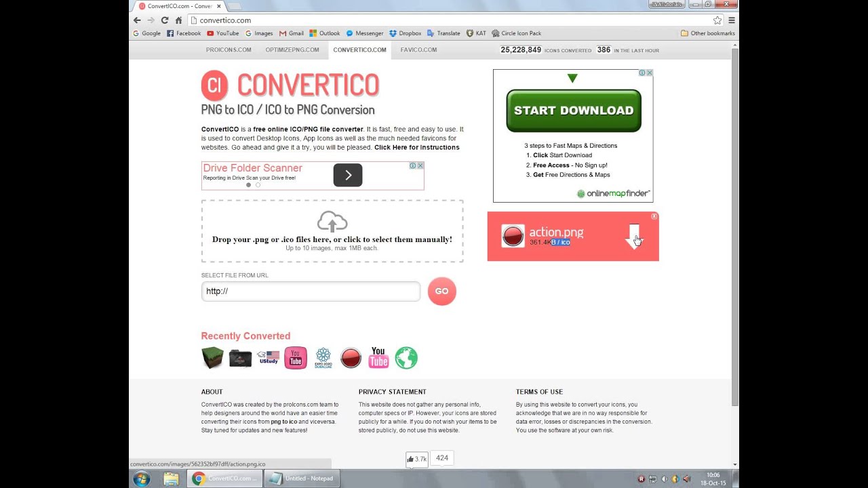
Task: Click the cloud upload icon in the drop zone
Action: 332,222
